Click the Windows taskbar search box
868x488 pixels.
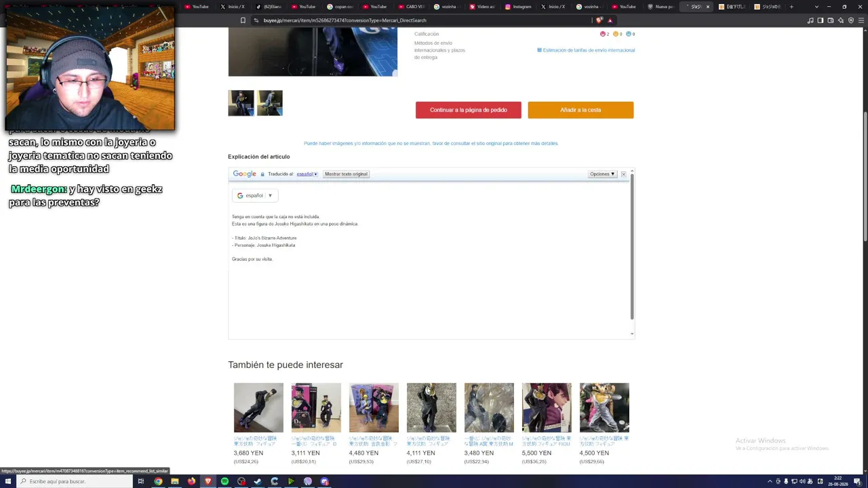[75, 481]
